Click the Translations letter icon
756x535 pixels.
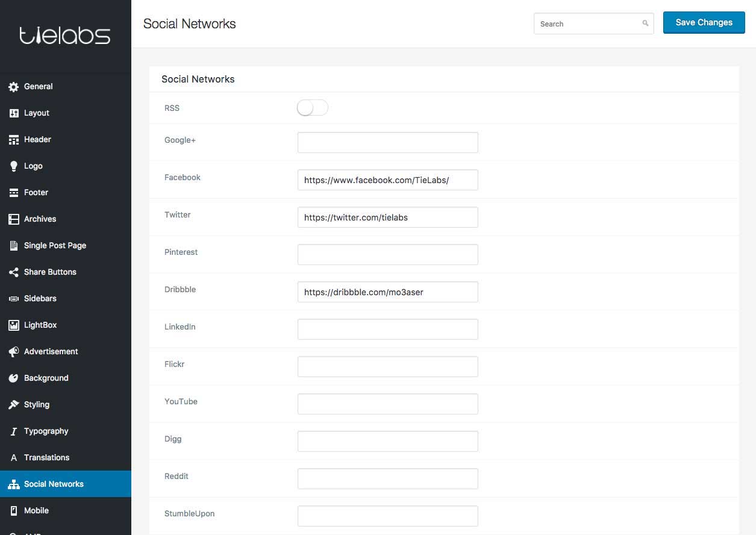click(13, 458)
